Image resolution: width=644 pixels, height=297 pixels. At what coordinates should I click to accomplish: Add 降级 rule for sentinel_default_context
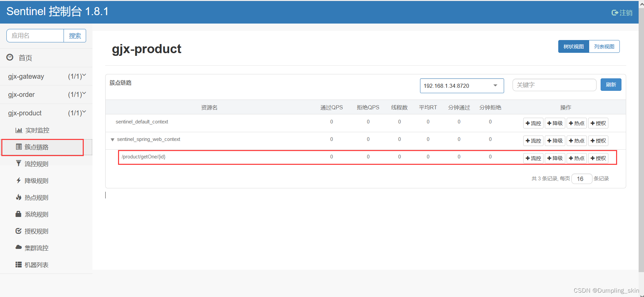pyautogui.click(x=555, y=123)
